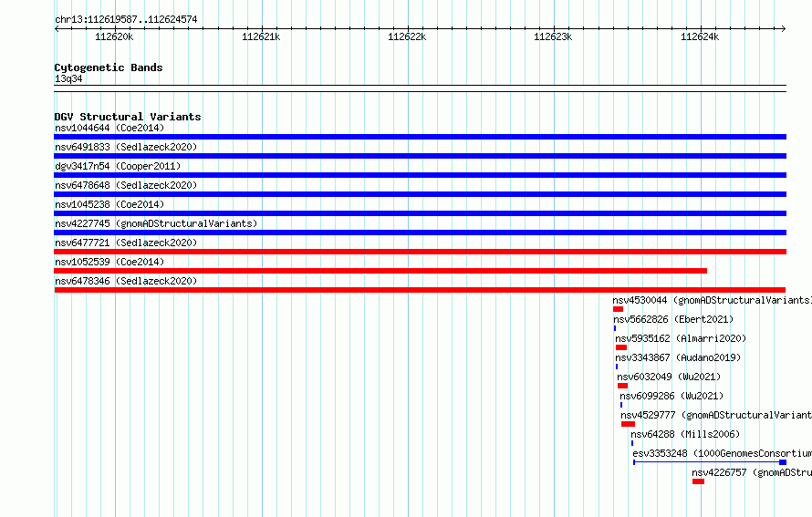Open the nsv6478648 (Sedlazeck2020) variant label

click(126, 185)
